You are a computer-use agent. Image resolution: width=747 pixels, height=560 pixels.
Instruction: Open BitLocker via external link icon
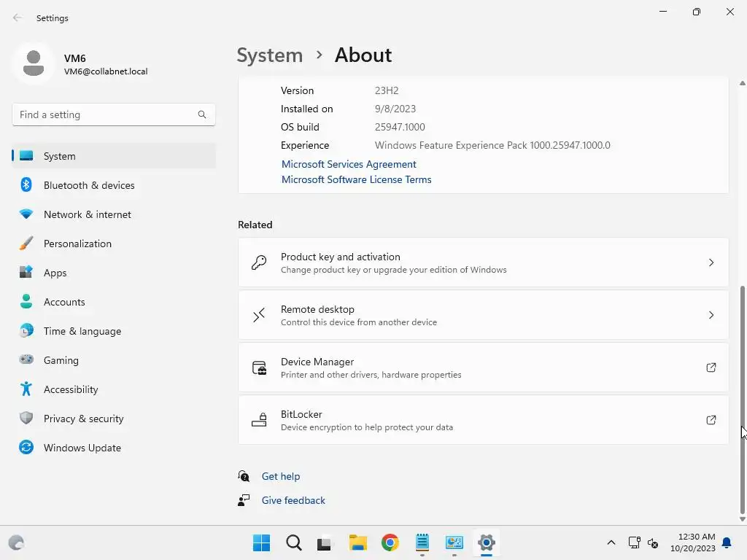point(711,420)
